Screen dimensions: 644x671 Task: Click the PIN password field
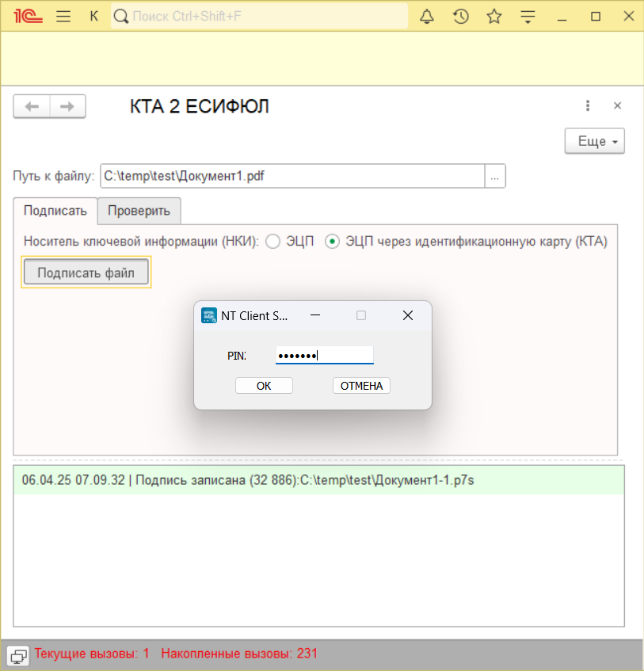pos(324,355)
